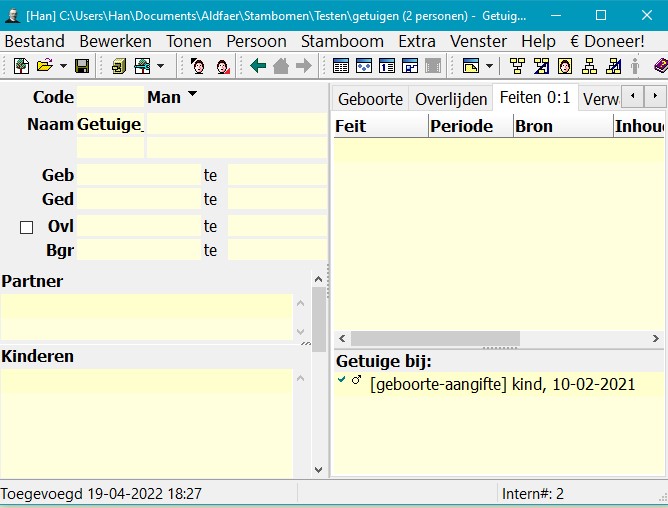This screenshot has width=668, height=508.
Task: Click the red book icon in toolbar
Action: 660,66
